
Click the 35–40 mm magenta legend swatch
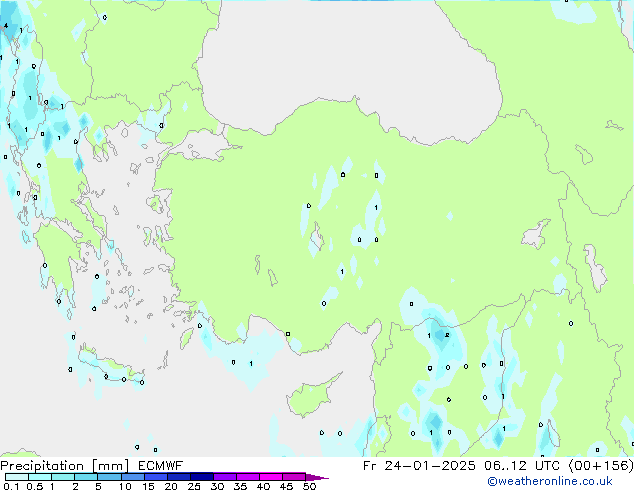248,477
